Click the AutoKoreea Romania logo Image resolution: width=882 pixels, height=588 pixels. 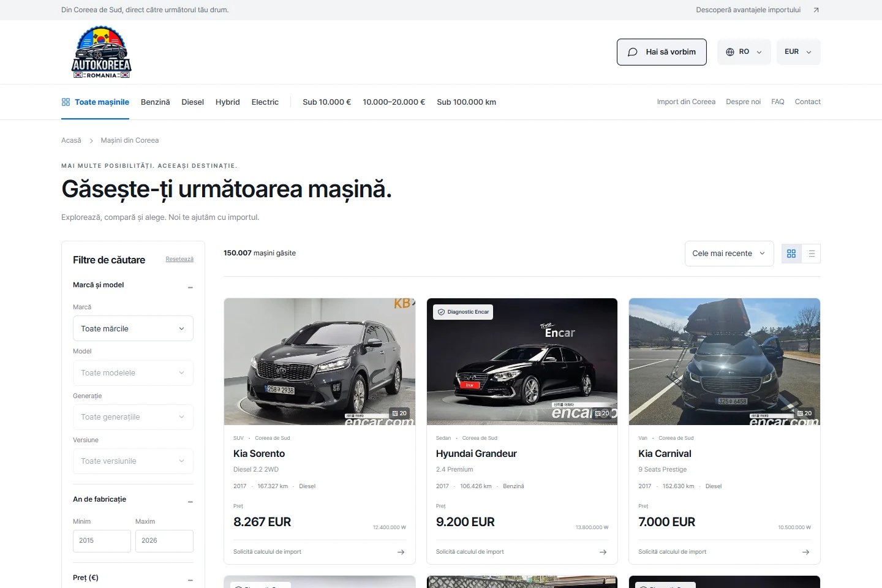(x=102, y=52)
